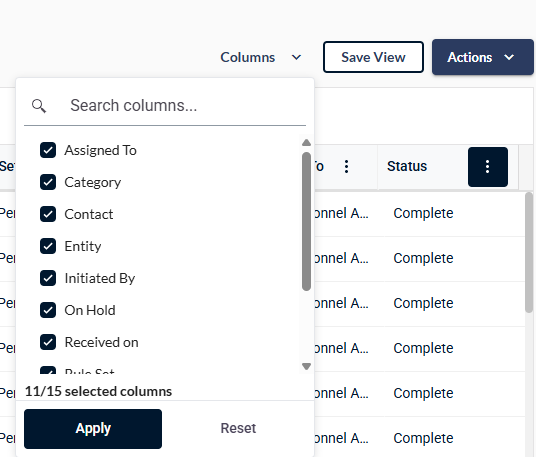This screenshot has width=536, height=457.
Task: Toggle the Entity column checkbox
Action: click(48, 246)
